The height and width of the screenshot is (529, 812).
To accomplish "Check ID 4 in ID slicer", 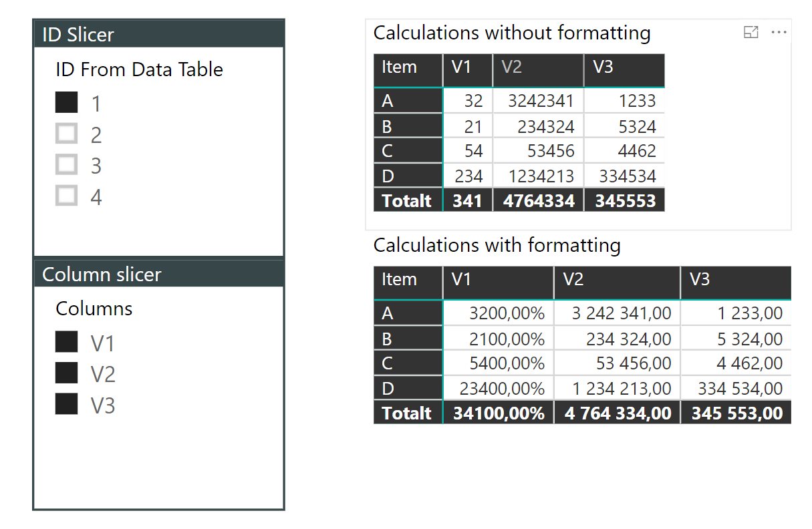I will 67,196.
